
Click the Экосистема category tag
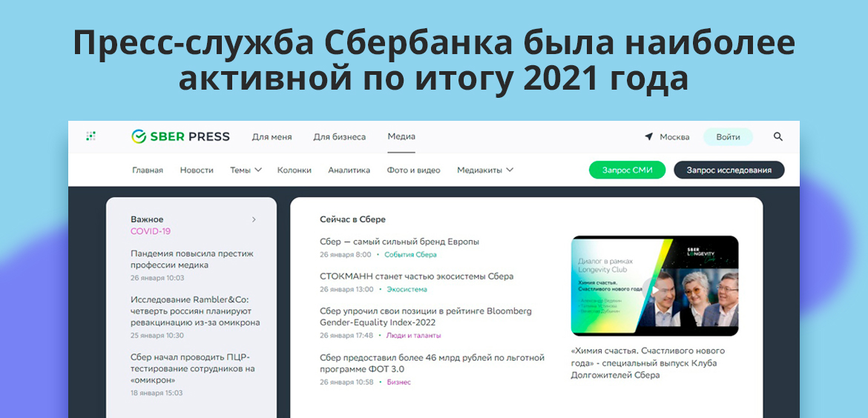[x=407, y=289]
